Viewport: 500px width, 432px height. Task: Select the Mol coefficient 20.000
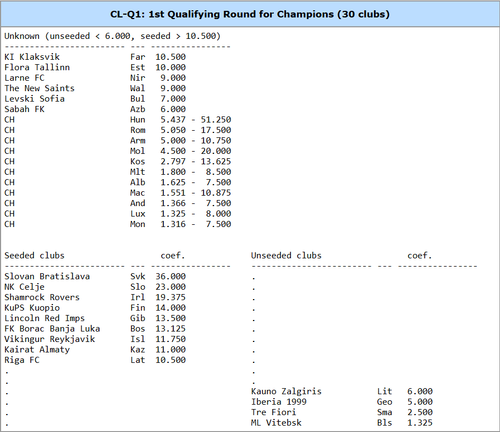pos(216,151)
